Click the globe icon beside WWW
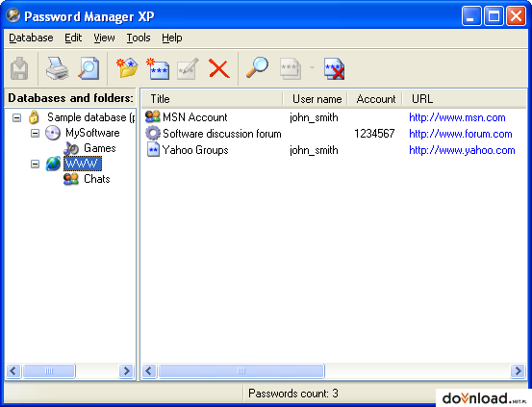 pos(53,164)
